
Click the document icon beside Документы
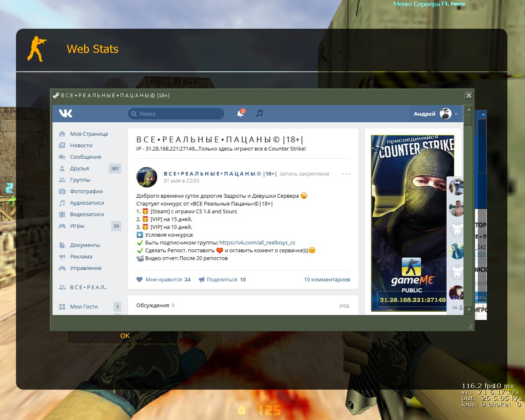point(62,245)
